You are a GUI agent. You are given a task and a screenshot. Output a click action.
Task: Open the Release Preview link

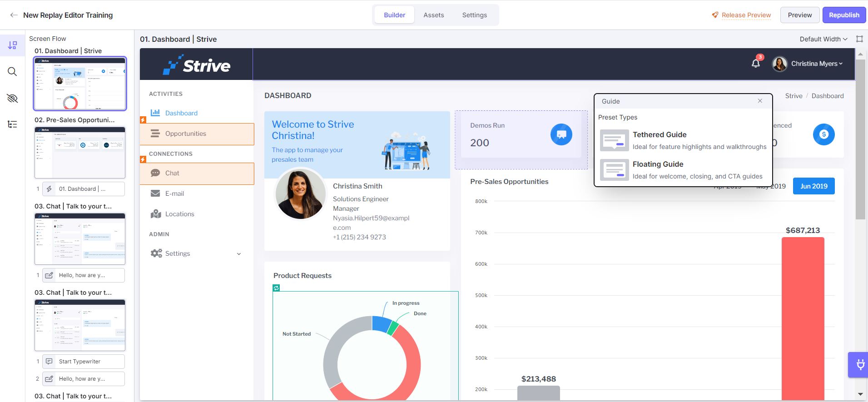pos(746,15)
